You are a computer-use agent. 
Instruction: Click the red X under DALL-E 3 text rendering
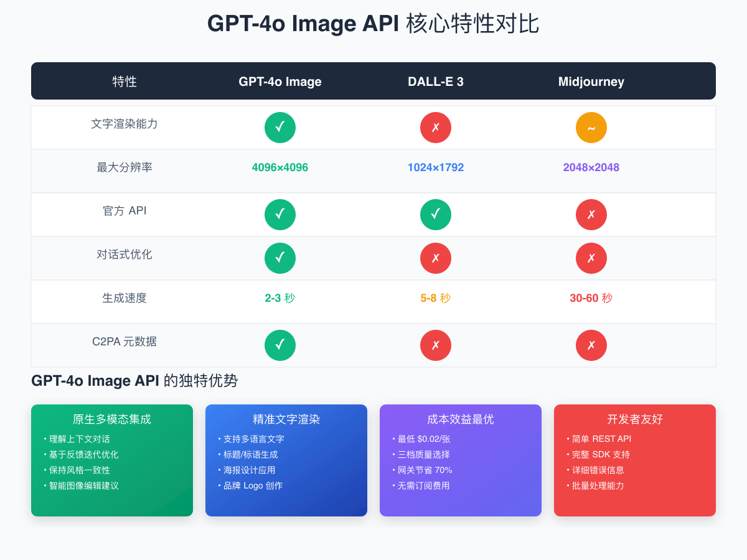436,128
